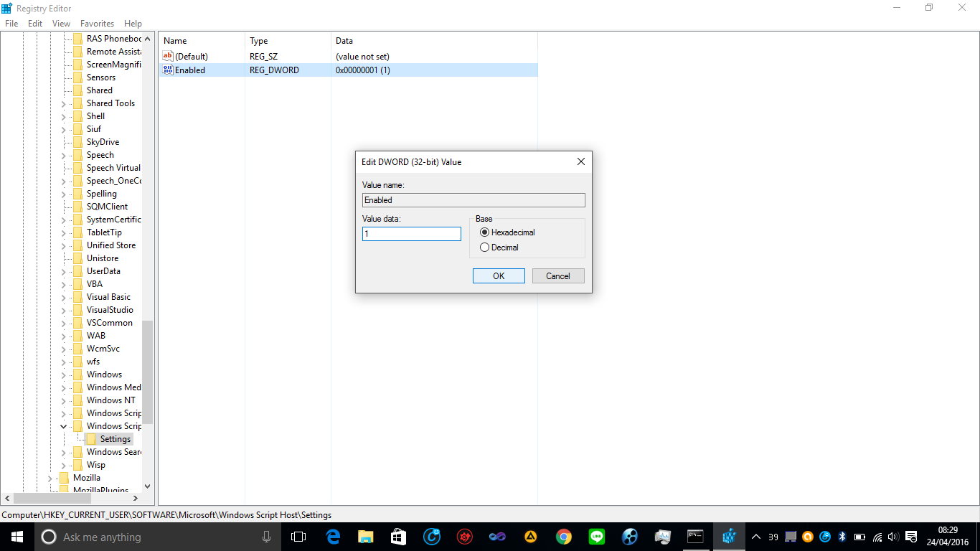Screen dimensions: 980x551
Task: Expand the UserData key
Action: coord(63,272)
